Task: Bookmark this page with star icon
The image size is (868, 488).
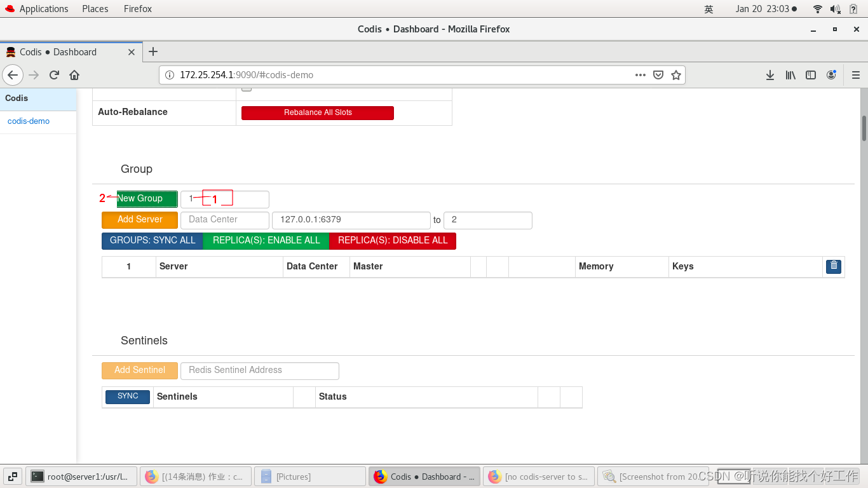Action: click(676, 75)
